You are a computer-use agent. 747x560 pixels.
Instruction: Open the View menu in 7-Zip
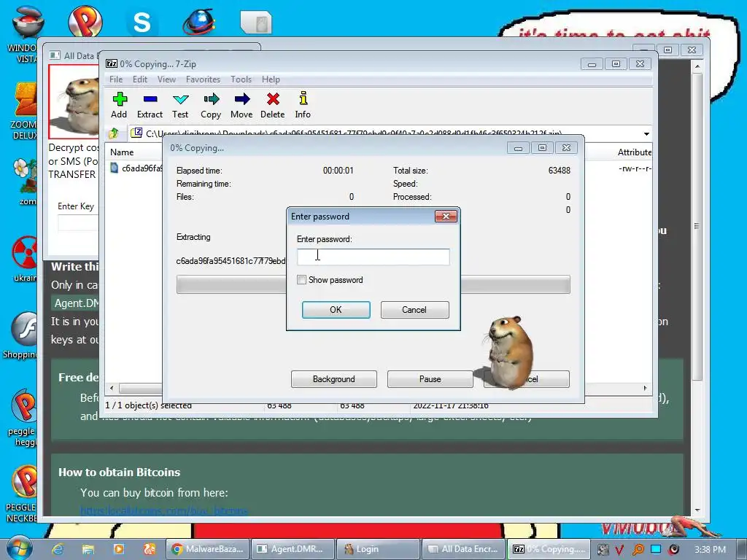[x=167, y=79]
